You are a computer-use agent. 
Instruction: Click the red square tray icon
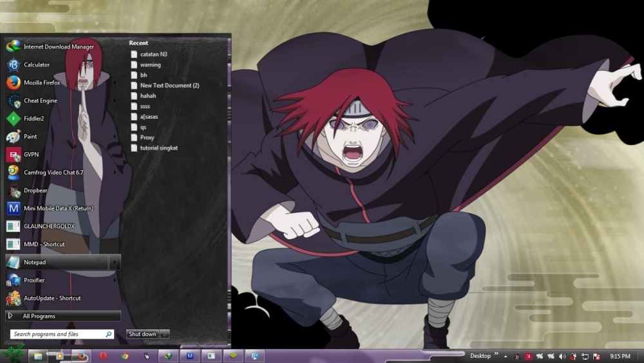point(528,357)
